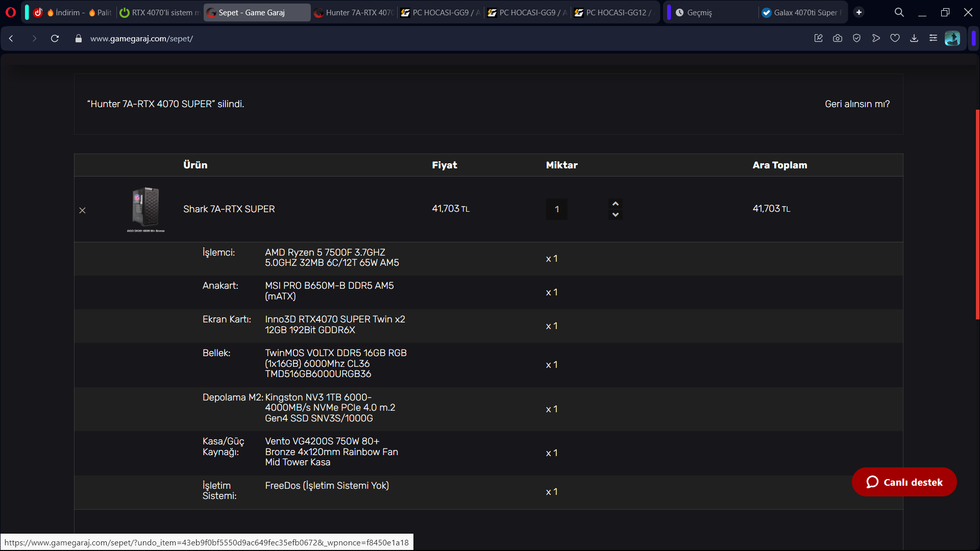Decrease quantity with the down arrow
Viewport: 980px width, 551px height.
[616, 215]
